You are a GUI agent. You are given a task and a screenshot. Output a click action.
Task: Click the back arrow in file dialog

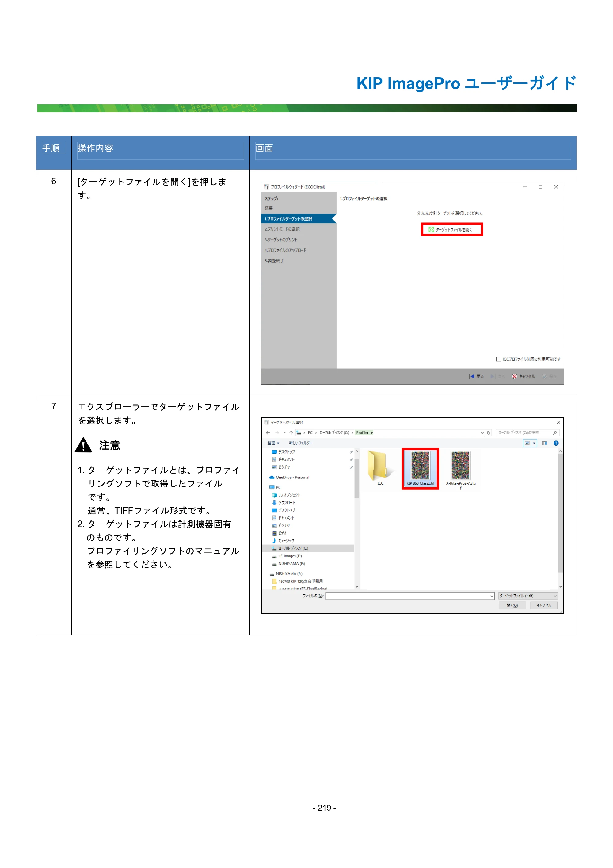[x=268, y=432]
